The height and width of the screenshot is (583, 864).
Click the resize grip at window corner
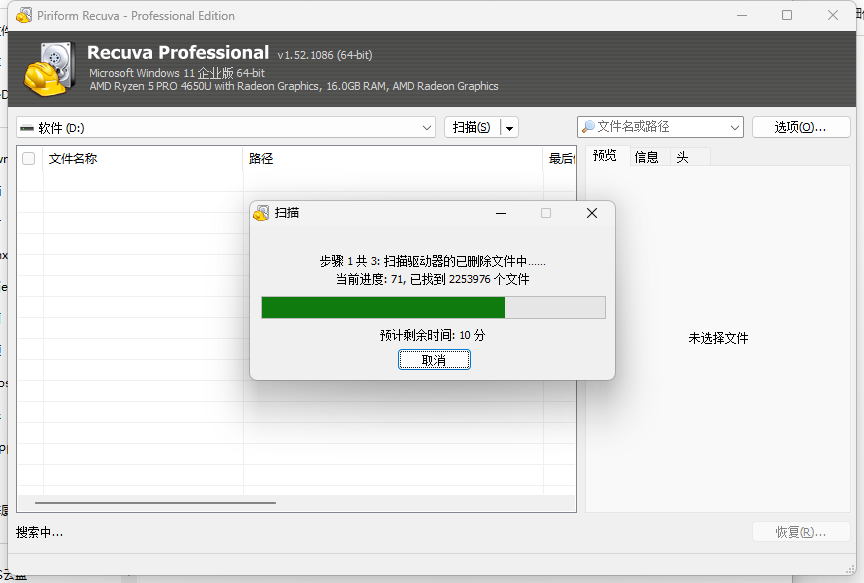[850, 570]
